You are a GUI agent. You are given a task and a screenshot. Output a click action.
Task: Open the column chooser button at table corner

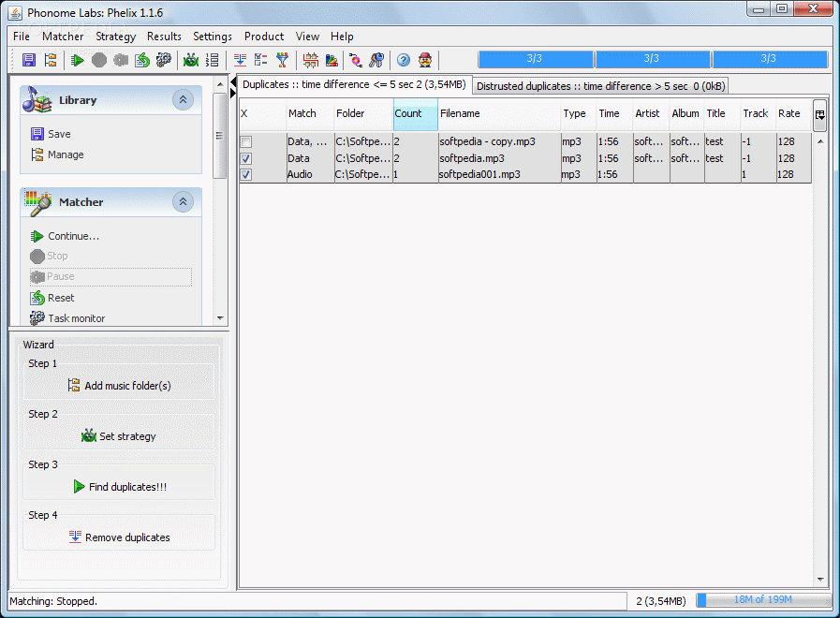819,114
